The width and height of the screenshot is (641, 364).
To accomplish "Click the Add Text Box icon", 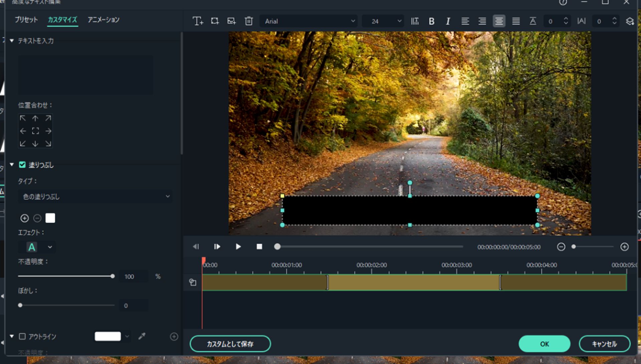I will pyautogui.click(x=198, y=21).
